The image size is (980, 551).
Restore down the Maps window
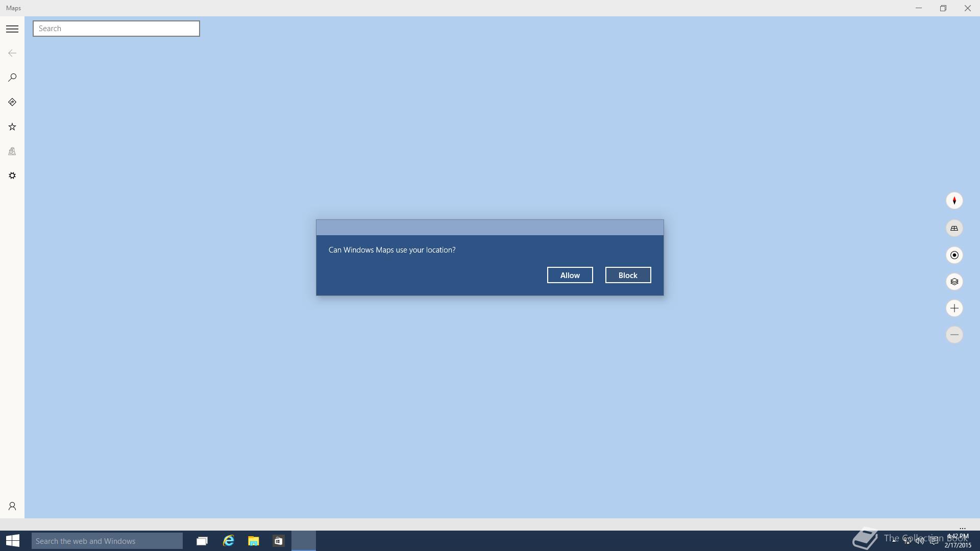[943, 8]
